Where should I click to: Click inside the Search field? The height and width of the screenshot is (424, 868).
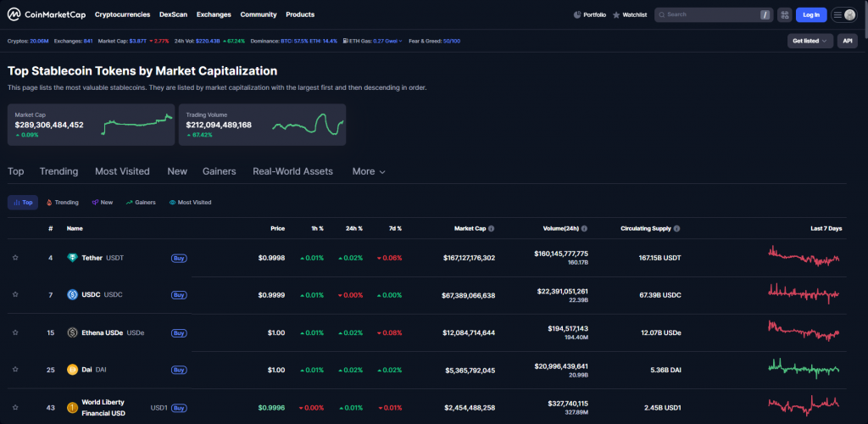[x=714, y=15]
